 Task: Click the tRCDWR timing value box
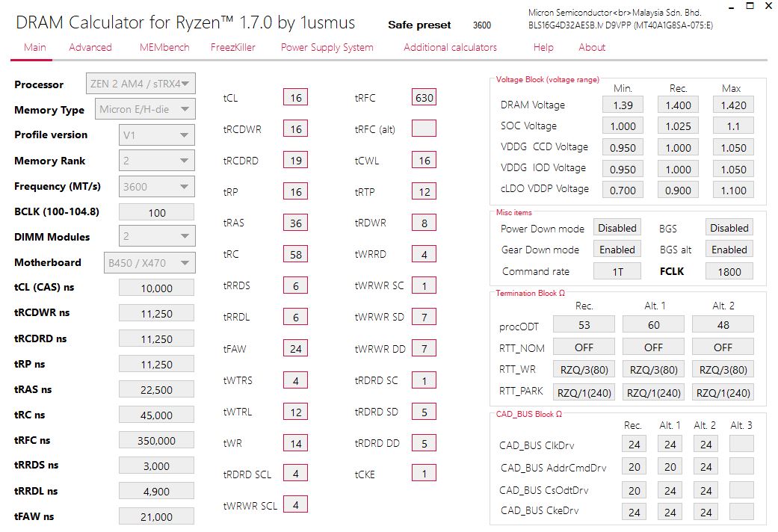(x=296, y=129)
